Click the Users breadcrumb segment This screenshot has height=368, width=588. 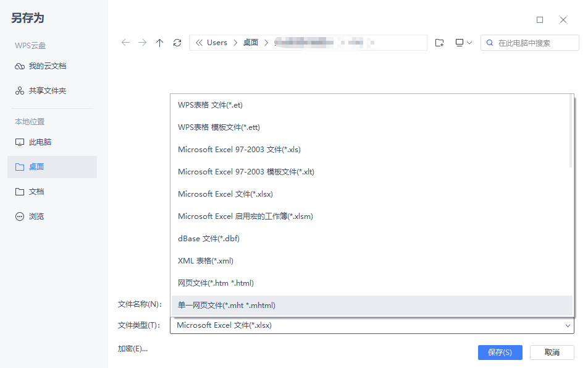217,43
